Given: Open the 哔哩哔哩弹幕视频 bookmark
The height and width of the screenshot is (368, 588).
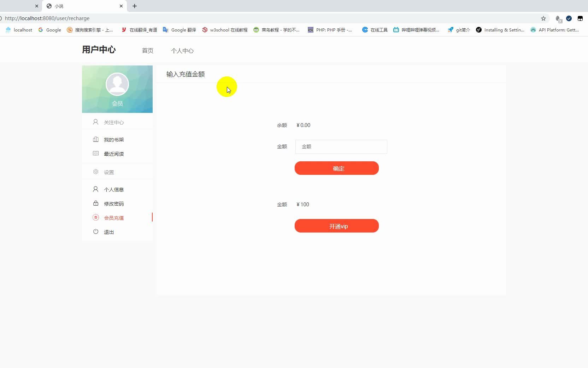Looking at the screenshot, I should point(416,30).
